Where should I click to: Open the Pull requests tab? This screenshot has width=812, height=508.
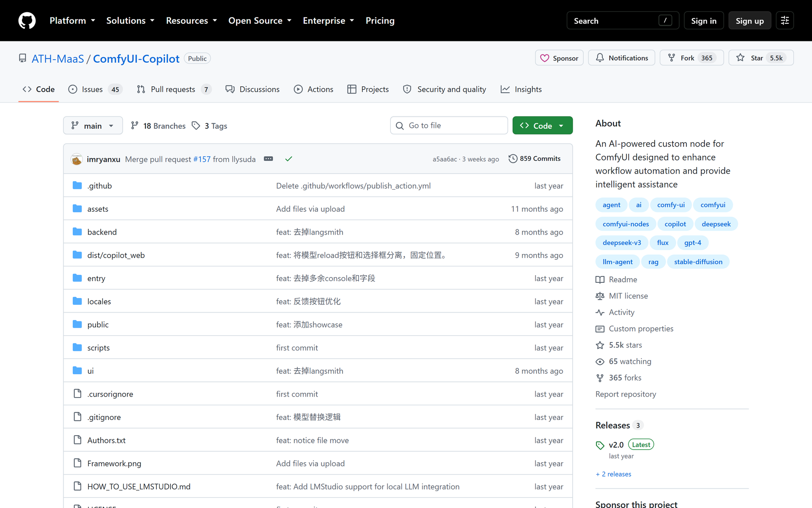174,89
